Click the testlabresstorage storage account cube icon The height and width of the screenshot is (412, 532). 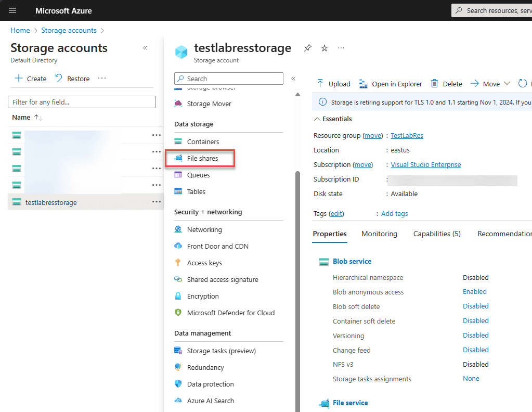coord(181,52)
